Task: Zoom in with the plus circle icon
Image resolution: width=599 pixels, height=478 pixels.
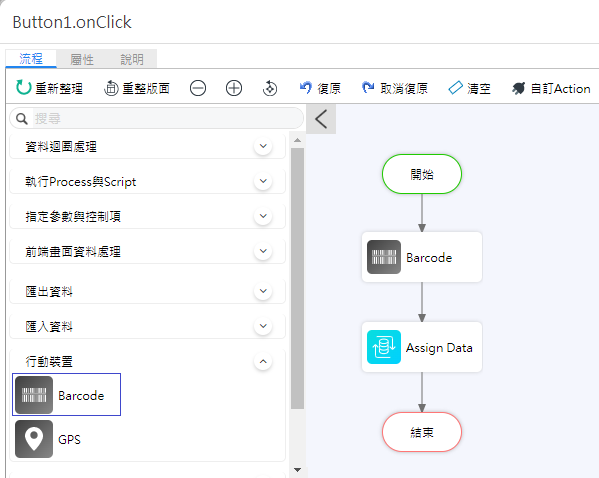Action: [234, 88]
